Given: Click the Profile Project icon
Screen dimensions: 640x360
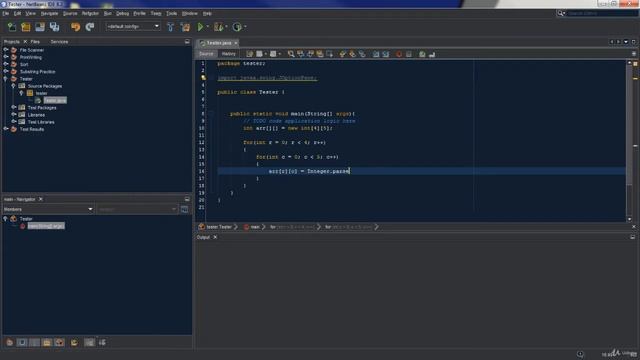Looking at the screenshot, I should [237, 27].
